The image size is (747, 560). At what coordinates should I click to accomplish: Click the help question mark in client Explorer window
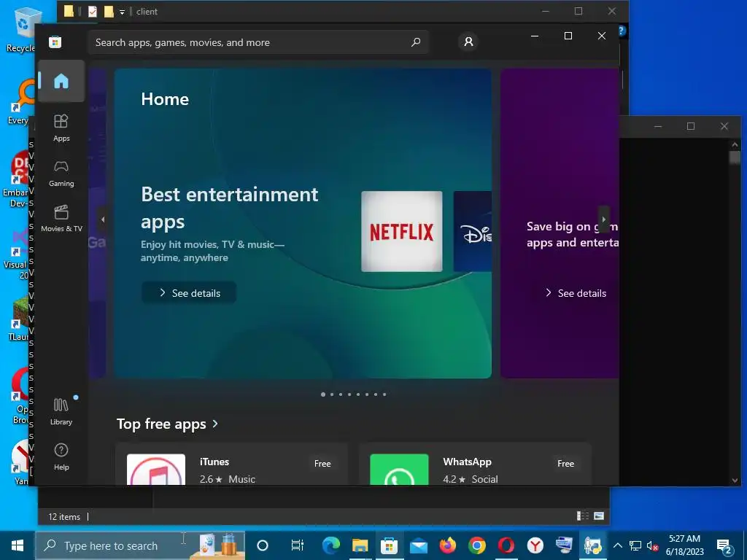pyautogui.click(x=622, y=31)
